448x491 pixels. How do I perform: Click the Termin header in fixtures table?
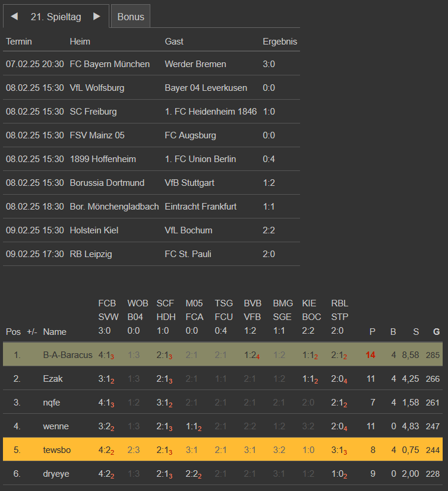(x=19, y=42)
